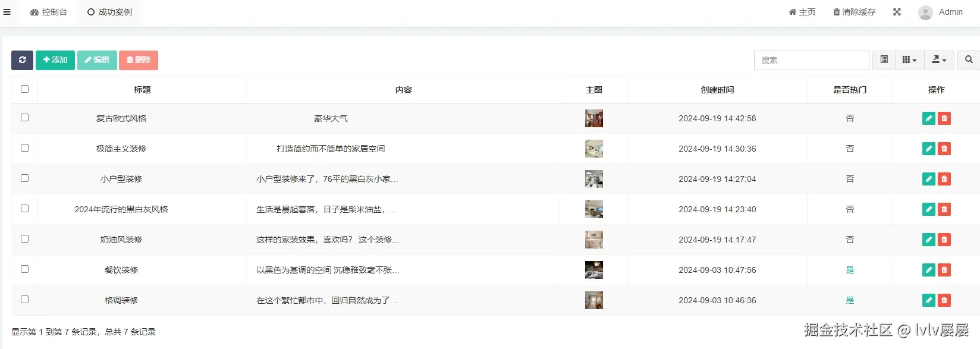Image resolution: width=980 pixels, height=349 pixels.
Task: Open the 小户型装修 main image thumbnail
Action: coord(594,179)
